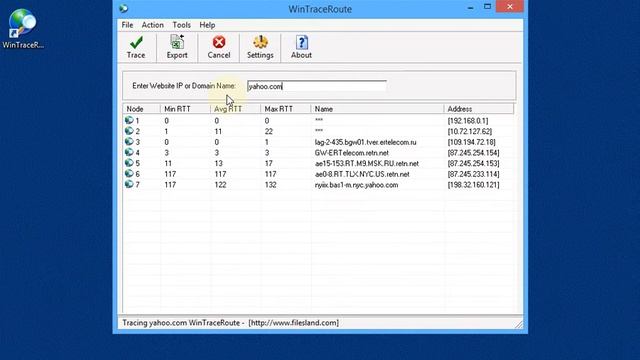
Task: Sort by the Avg RTT column header
Action: coord(236,109)
